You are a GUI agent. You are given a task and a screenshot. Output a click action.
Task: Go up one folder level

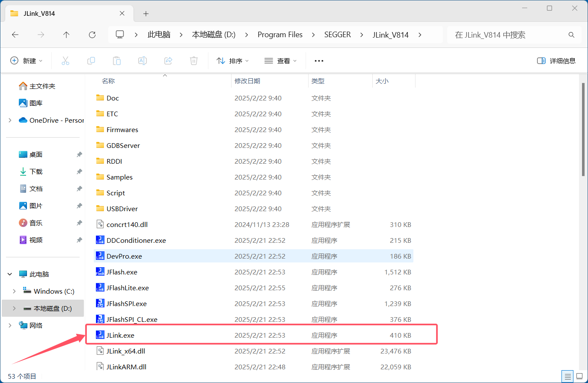click(x=66, y=35)
